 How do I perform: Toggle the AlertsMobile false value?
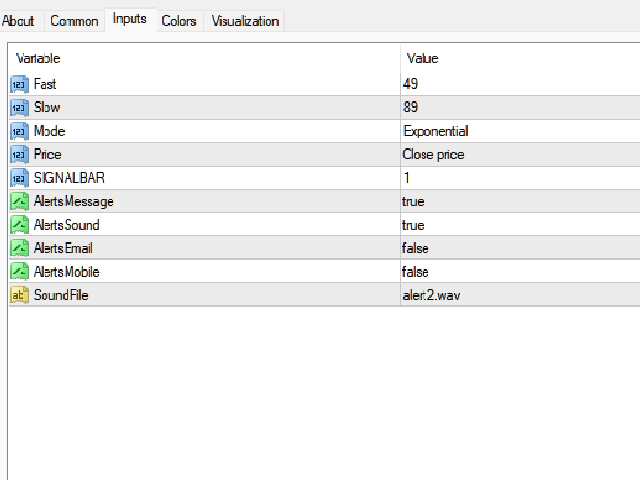(415, 272)
